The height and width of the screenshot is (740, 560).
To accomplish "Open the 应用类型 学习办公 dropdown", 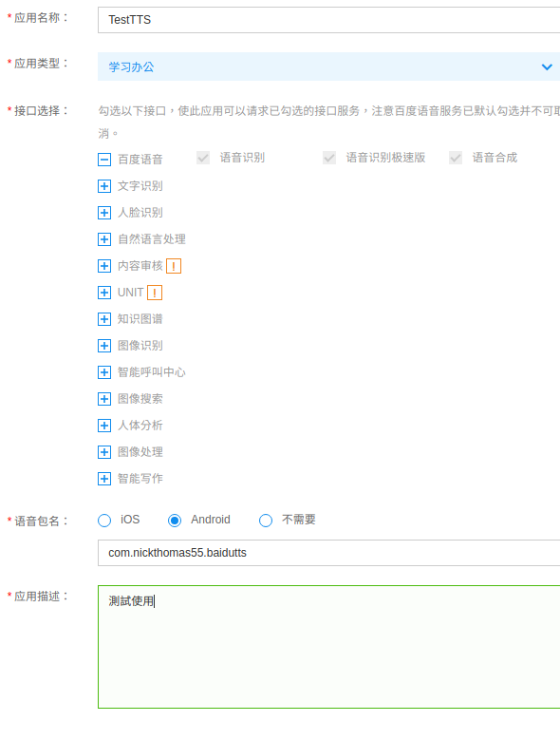I will [329, 66].
